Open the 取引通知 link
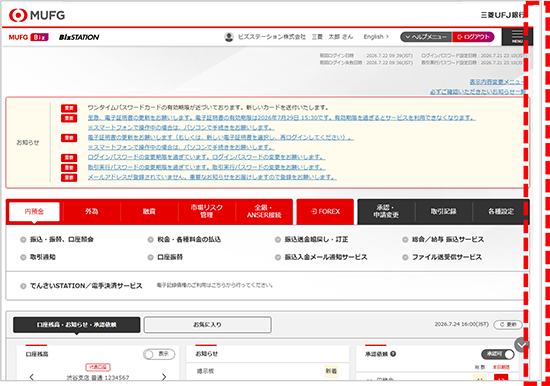This screenshot has width=550, height=386. coord(42,257)
